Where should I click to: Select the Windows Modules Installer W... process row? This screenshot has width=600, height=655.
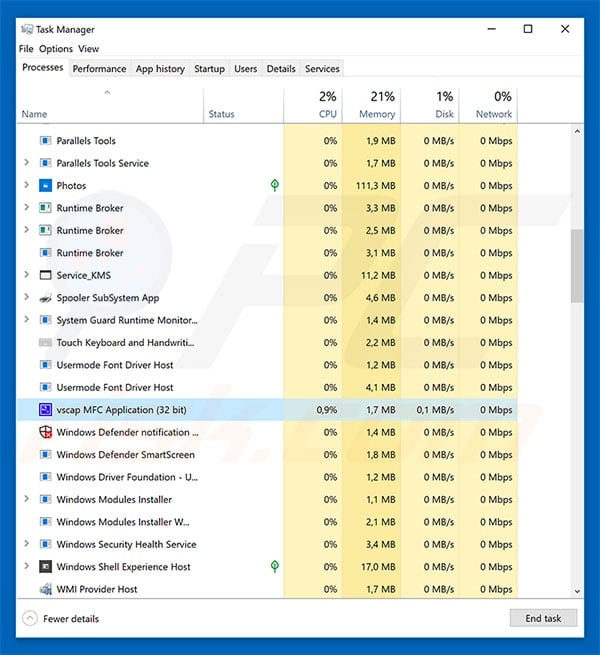coord(267,522)
